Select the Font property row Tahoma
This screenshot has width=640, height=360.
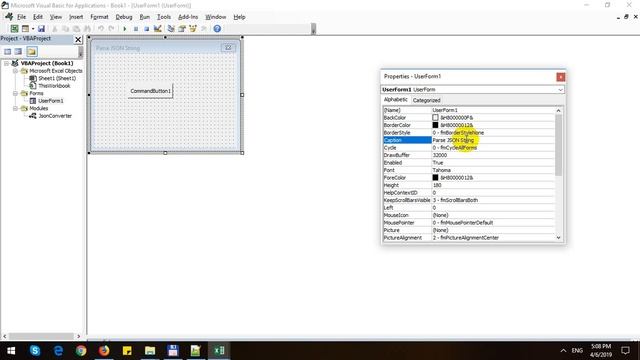(469, 170)
